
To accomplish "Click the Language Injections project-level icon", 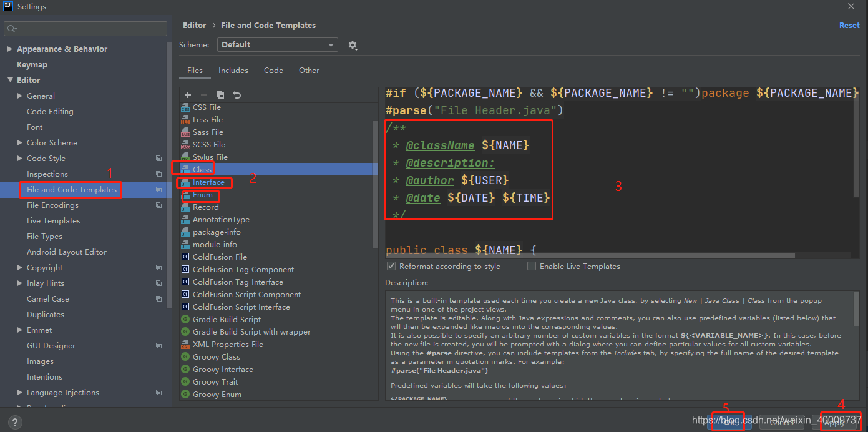I will pyautogui.click(x=158, y=393).
